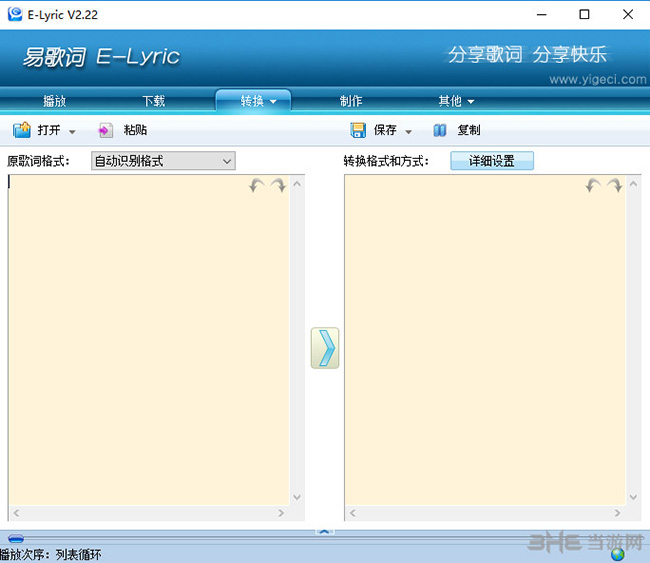Switch to the 播放 tab
650x563 pixels.
[55, 101]
